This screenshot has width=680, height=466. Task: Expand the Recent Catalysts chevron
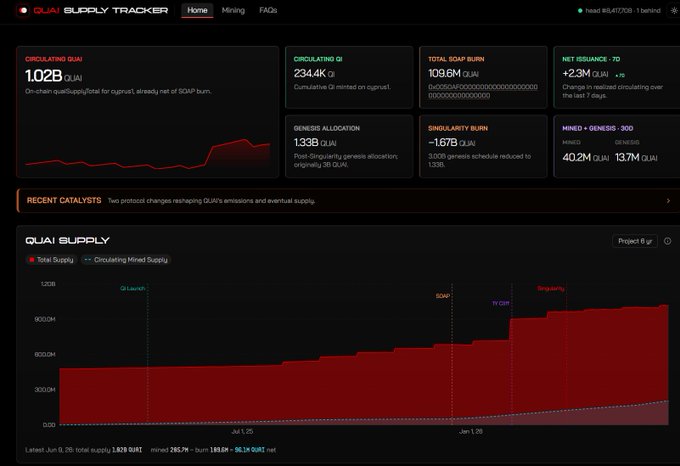click(x=668, y=201)
